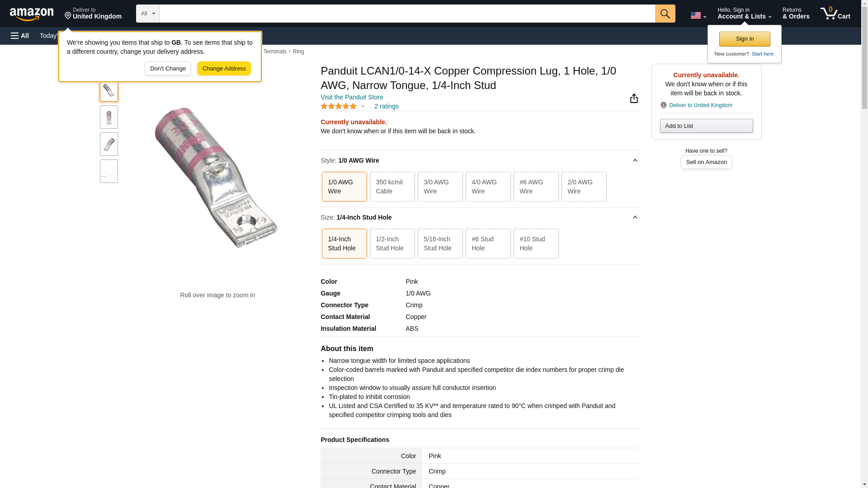Click the Change Address button
Image resolution: width=868 pixels, height=488 pixels.
pos(224,69)
